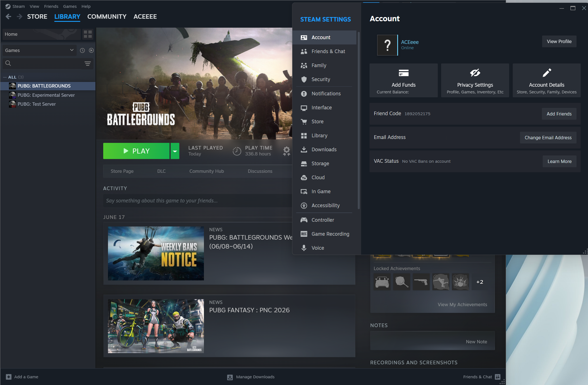This screenshot has height=385, width=588.
Task: Select Security settings section
Action: click(x=324, y=79)
